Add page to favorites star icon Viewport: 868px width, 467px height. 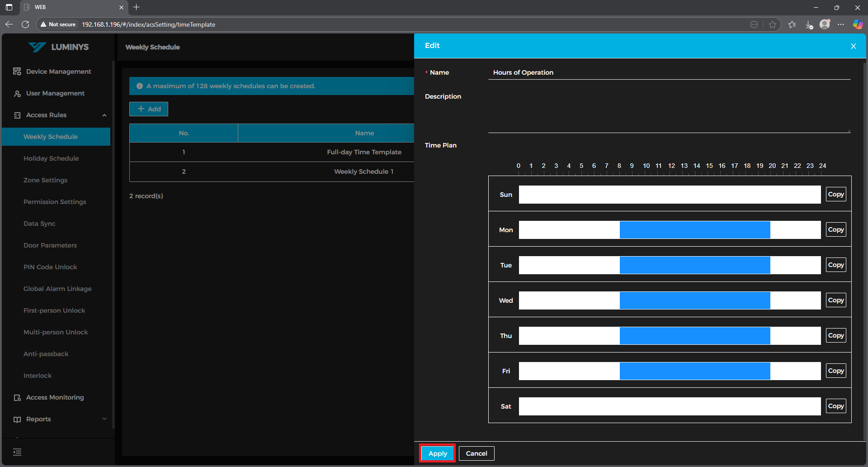pyautogui.click(x=773, y=24)
